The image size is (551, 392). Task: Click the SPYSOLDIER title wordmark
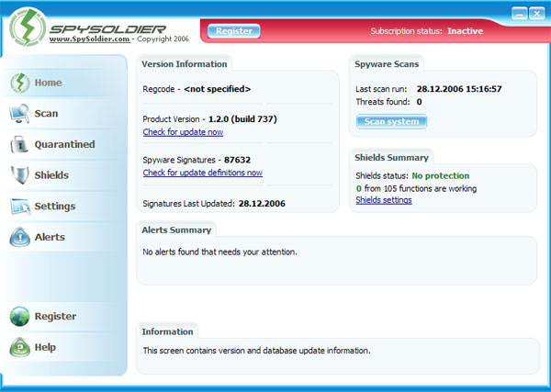[x=107, y=28]
